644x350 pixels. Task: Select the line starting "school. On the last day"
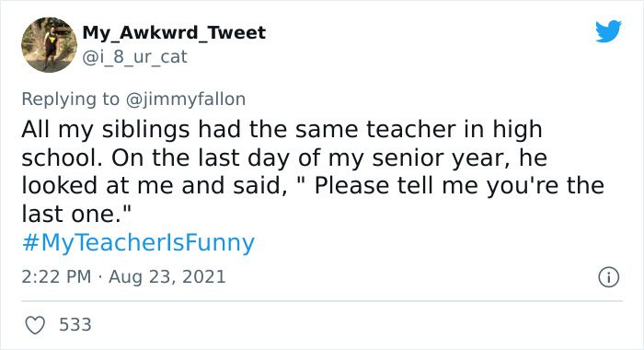(x=284, y=158)
